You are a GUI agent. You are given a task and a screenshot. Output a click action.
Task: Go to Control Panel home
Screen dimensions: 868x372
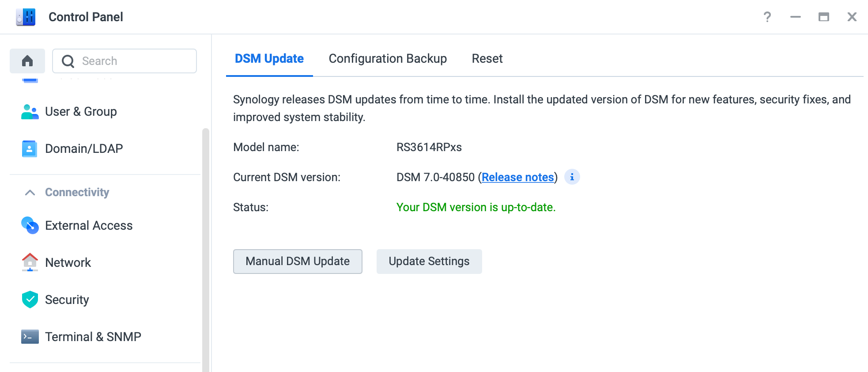(x=27, y=61)
